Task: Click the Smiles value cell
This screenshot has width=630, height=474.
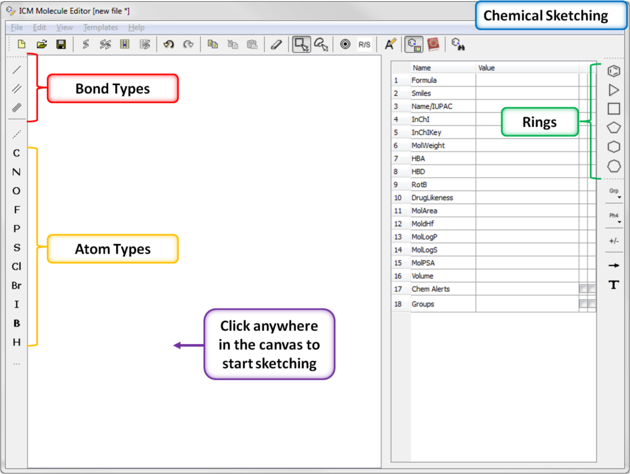Action: point(526,93)
